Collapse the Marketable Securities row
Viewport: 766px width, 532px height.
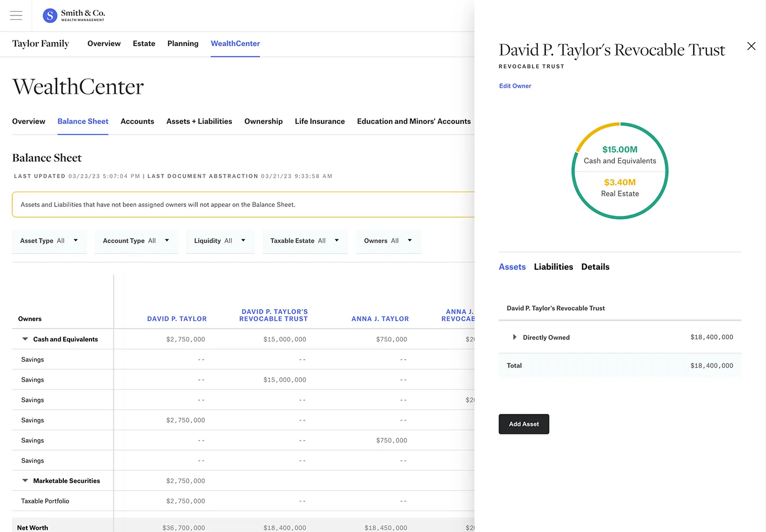[x=25, y=480]
